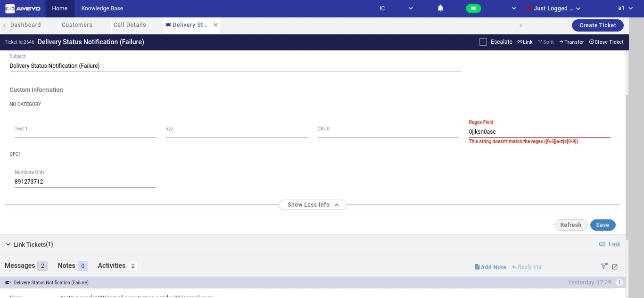Open the notifications bell
The image size is (644, 298).
pyautogui.click(x=440, y=8)
